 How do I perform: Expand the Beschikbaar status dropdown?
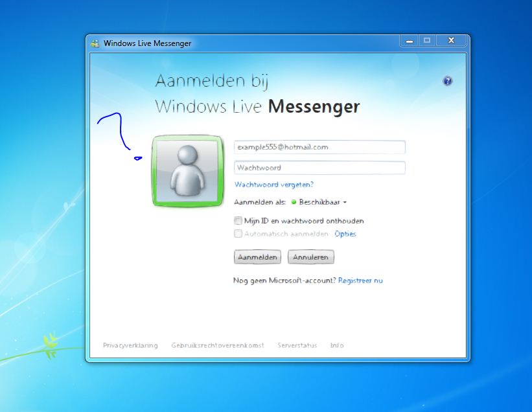click(x=319, y=202)
